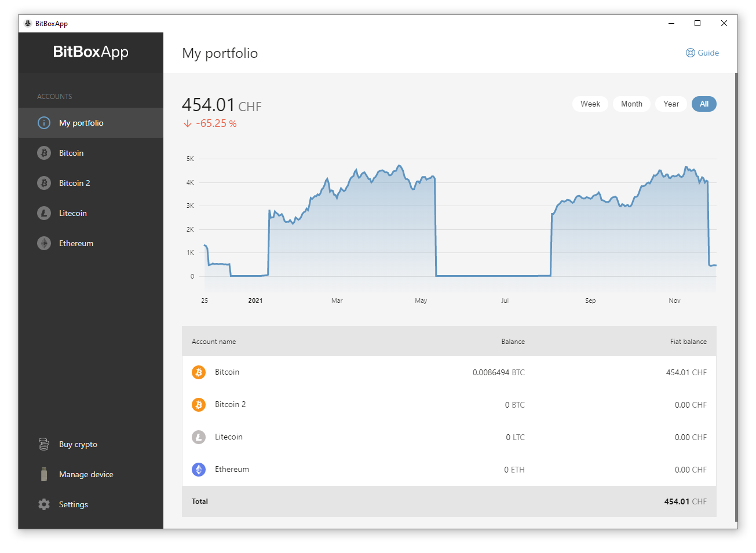756x553 pixels.
Task: Click the orange Bitcoin icon in table
Action: point(199,372)
